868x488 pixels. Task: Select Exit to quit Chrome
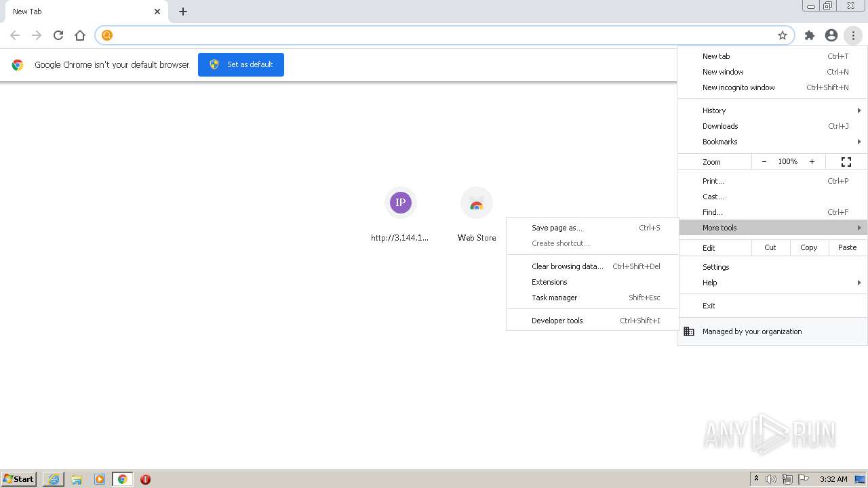772,306
